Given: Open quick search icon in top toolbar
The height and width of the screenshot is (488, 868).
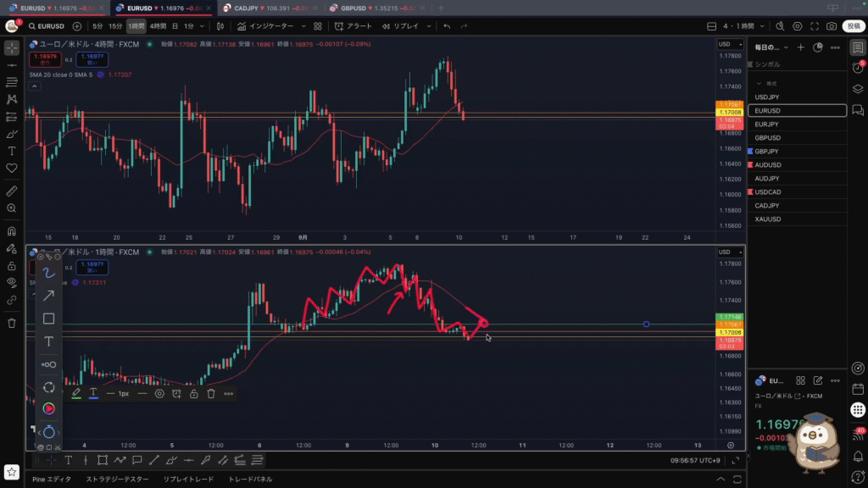Looking at the screenshot, I should coord(780,26).
